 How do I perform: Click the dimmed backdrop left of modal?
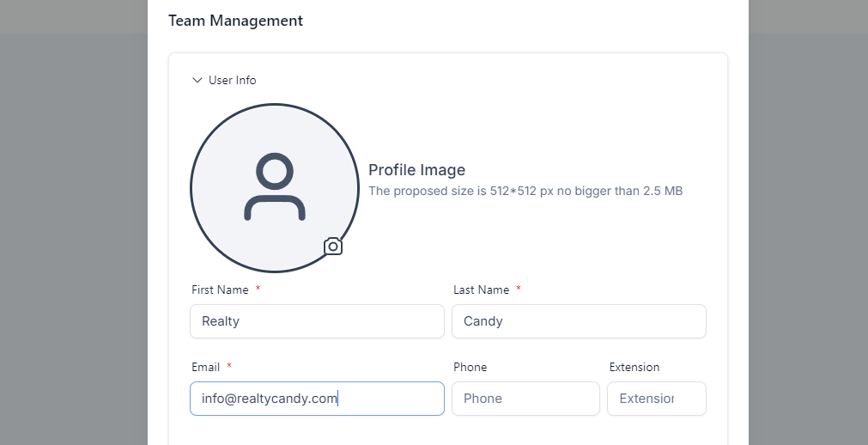73,241
